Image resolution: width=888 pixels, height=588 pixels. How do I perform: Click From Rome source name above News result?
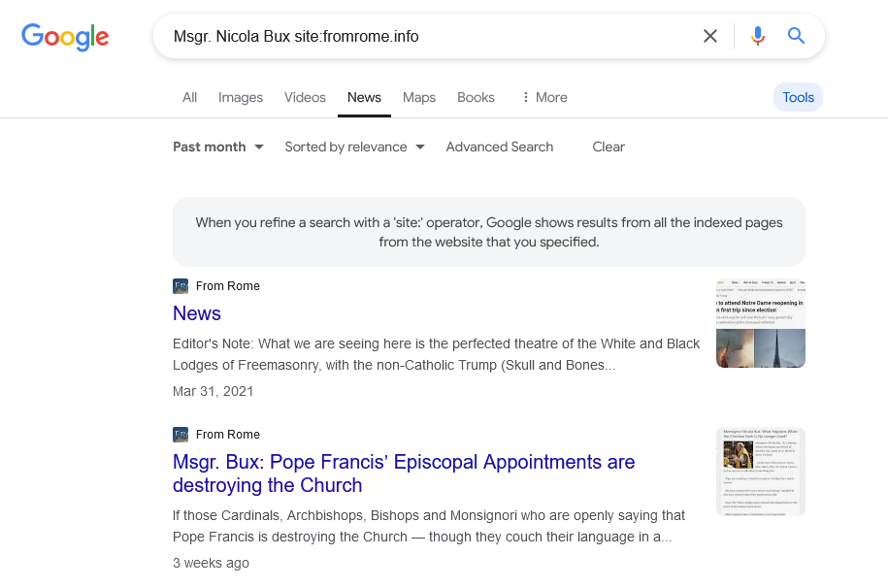pyautogui.click(x=228, y=286)
